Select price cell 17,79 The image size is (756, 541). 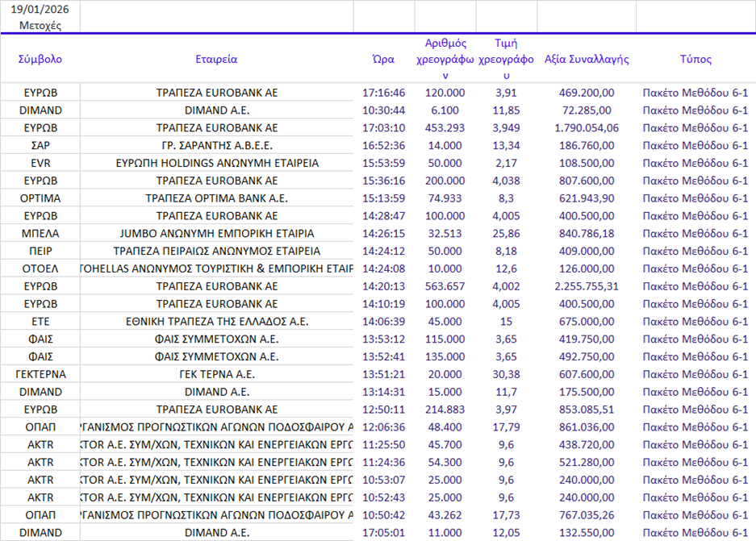pos(506,427)
